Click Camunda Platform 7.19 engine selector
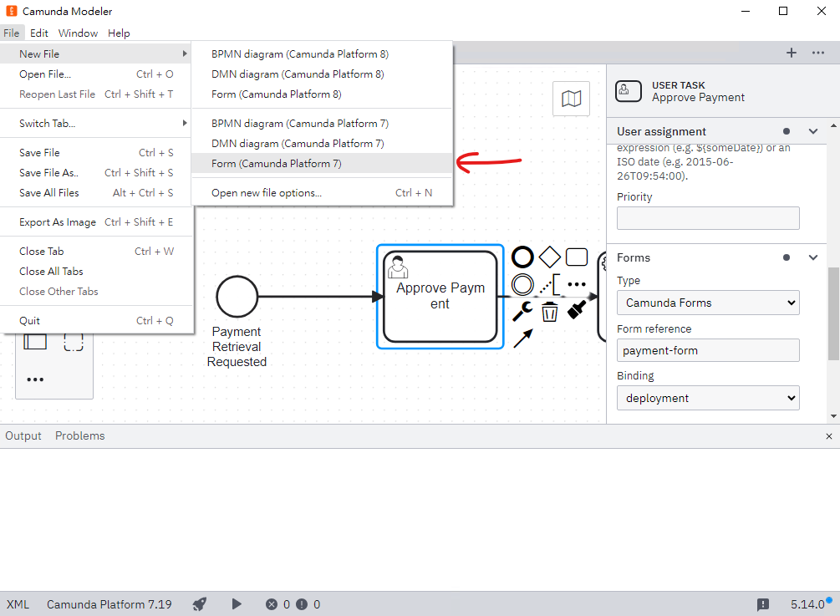The width and height of the screenshot is (840, 616). point(109,604)
